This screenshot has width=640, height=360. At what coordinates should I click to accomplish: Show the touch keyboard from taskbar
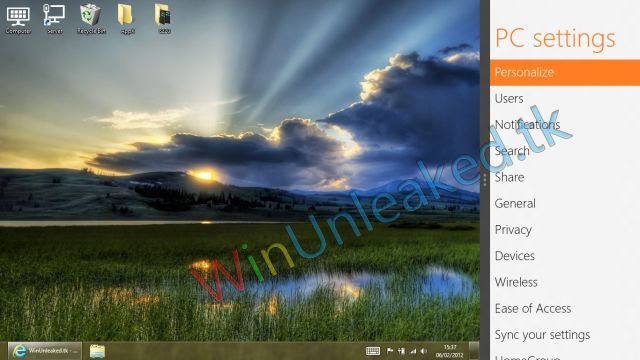click(373, 351)
